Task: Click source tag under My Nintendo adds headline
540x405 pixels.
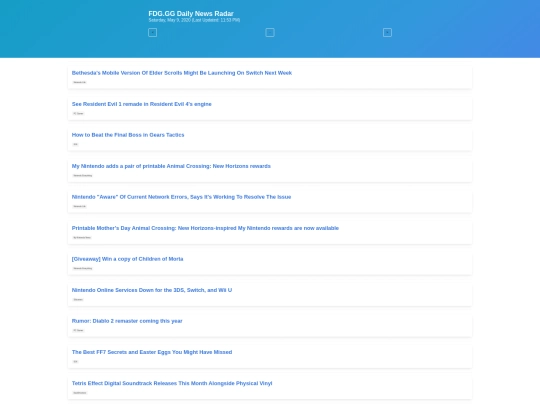Action: coord(83,175)
